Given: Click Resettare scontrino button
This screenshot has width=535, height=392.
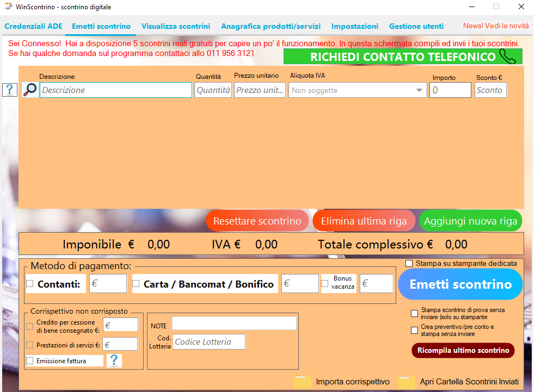Looking at the screenshot, I should (257, 221).
